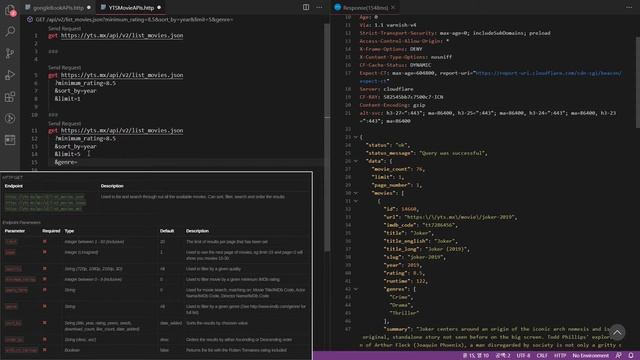This screenshot has height=360, width=640.
Task: Select the YTSMovieAPIs.http tab
Action: tap(131, 7)
